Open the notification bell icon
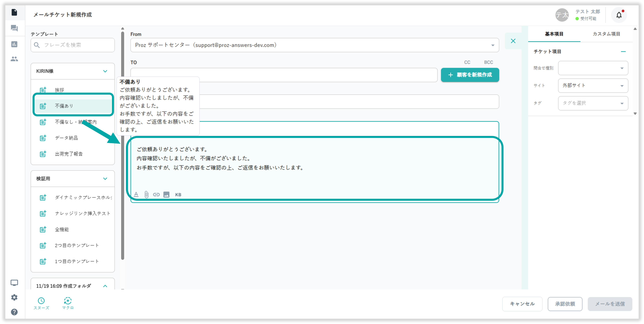This screenshot has width=644, height=324. click(619, 15)
